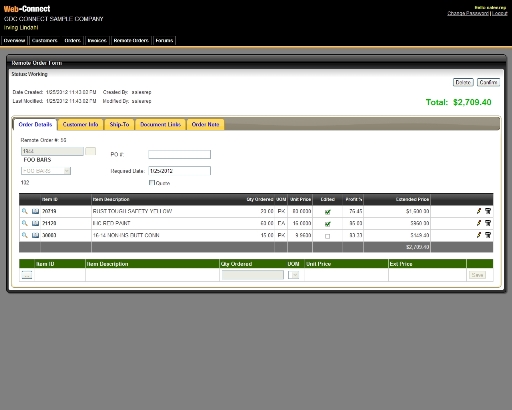512x410 pixels.
Task: Click delete icon for Butt Conn row
Action: coord(488,235)
